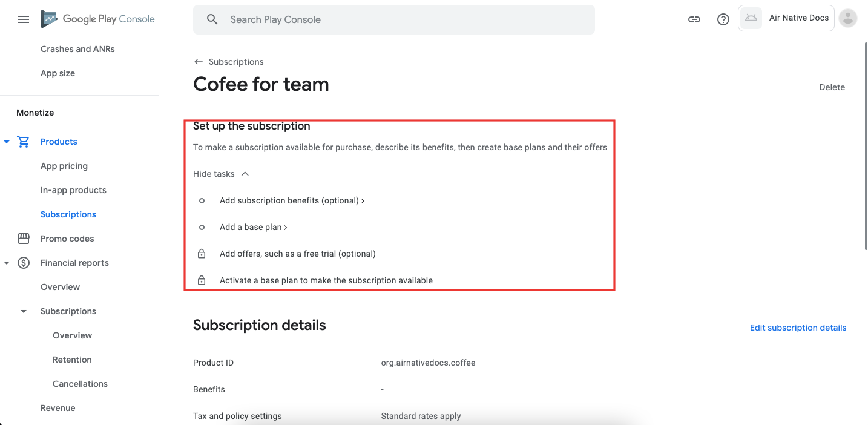Click Product ID value org.airnativedocs.coffee

pyautogui.click(x=428, y=363)
